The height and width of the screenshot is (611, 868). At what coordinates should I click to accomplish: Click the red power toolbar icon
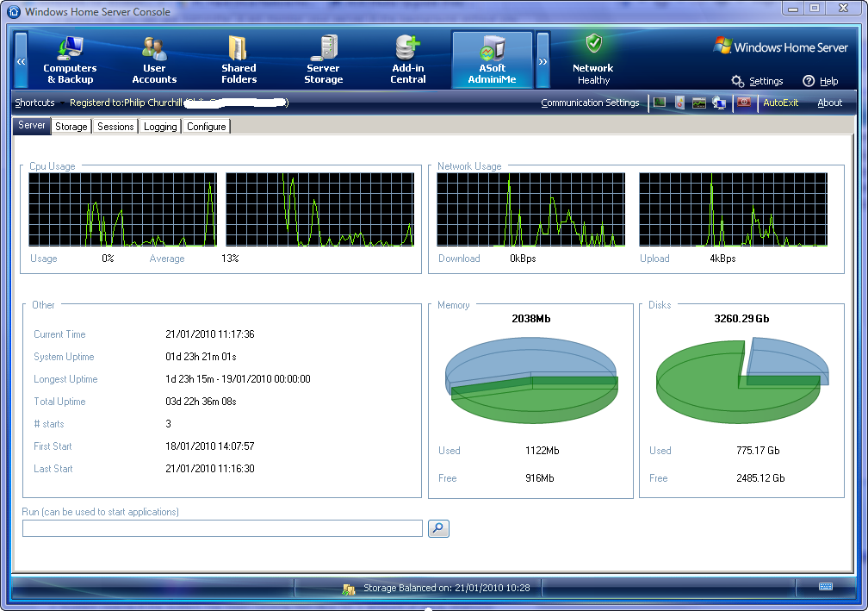744,103
